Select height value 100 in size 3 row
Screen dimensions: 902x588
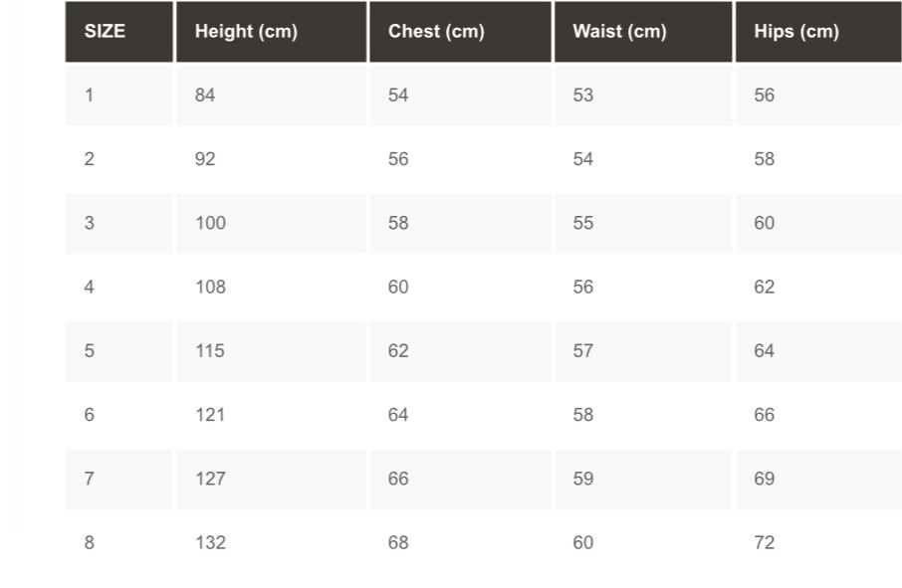pyautogui.click(x=210, y=223)
